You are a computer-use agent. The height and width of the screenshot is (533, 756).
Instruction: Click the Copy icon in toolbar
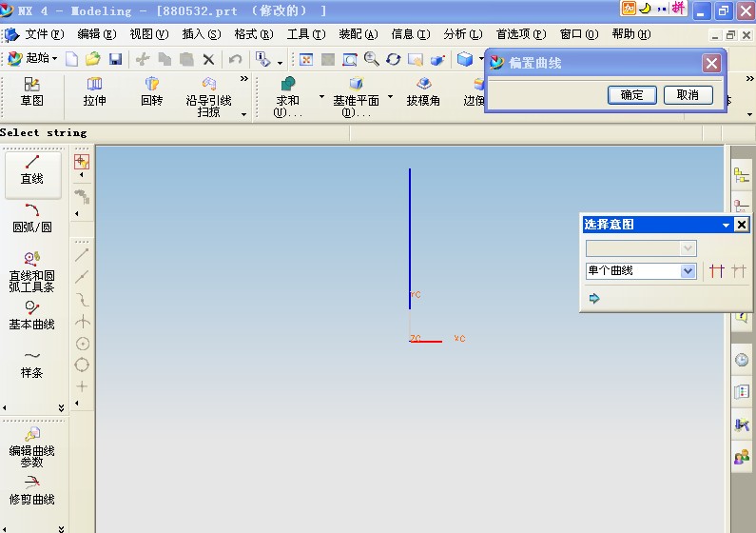tap(165, 59)
